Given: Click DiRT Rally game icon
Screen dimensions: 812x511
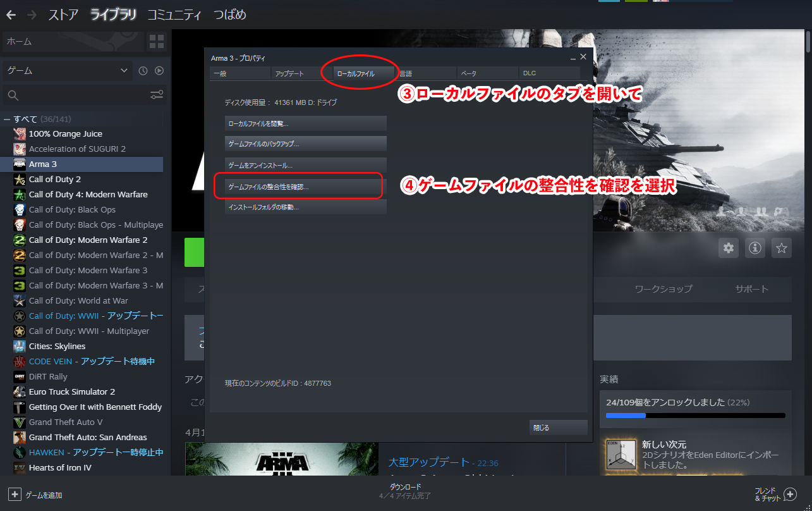Looking at the screenshot, I should [x=20, y=376].
